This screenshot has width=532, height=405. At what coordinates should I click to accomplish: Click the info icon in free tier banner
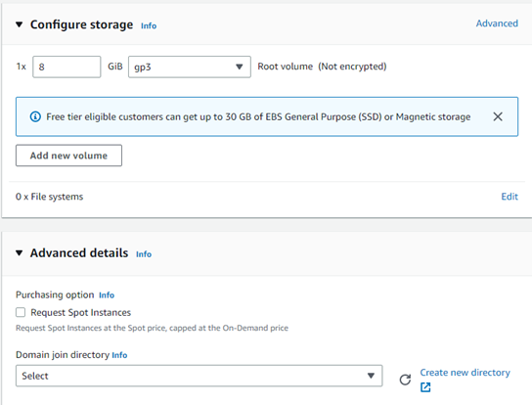point(35,116)
